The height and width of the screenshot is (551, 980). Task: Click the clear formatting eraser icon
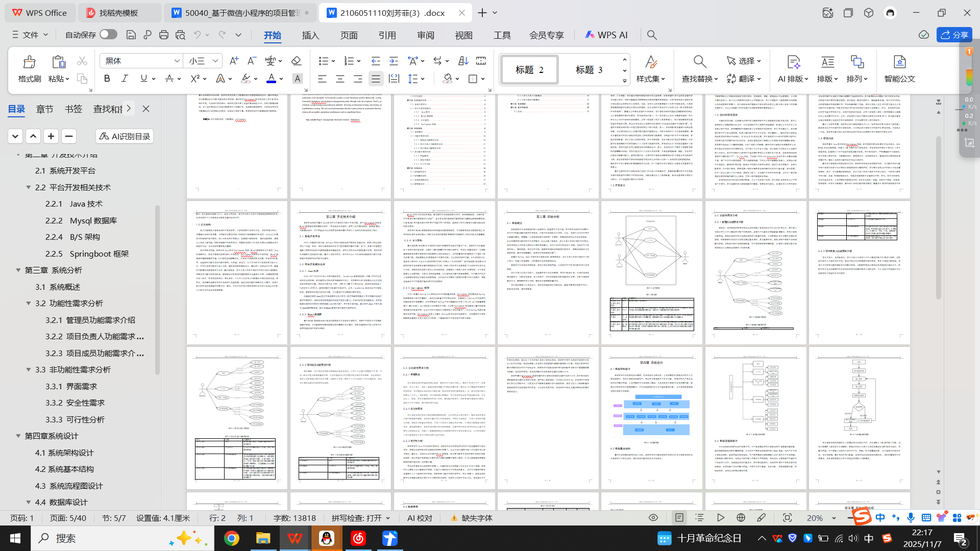pos(296,61)
